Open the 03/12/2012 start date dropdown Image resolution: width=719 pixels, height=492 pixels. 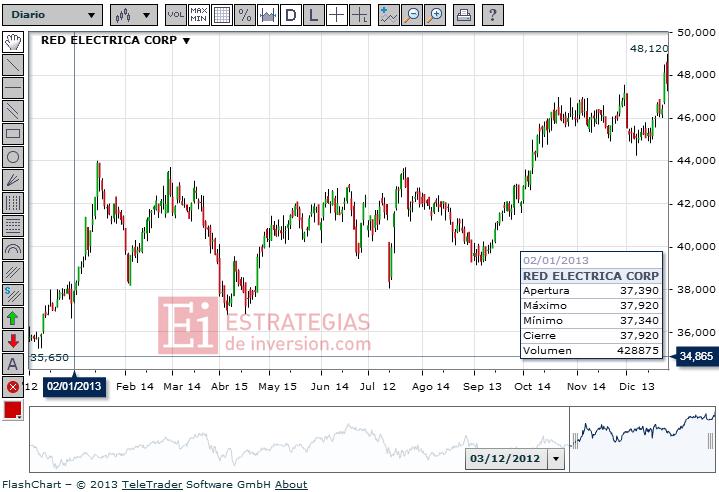[556, 459]
